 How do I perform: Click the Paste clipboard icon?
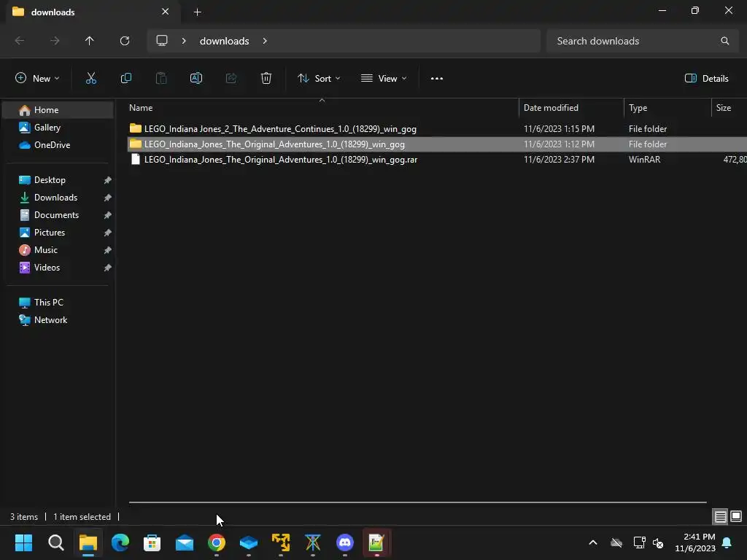[161, 78]
